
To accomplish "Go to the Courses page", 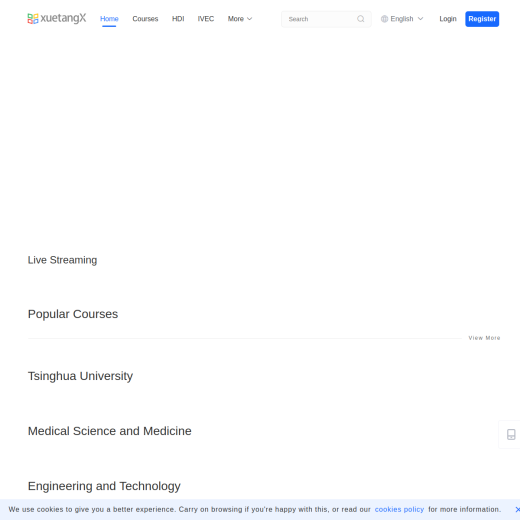I will coord(145,19).
